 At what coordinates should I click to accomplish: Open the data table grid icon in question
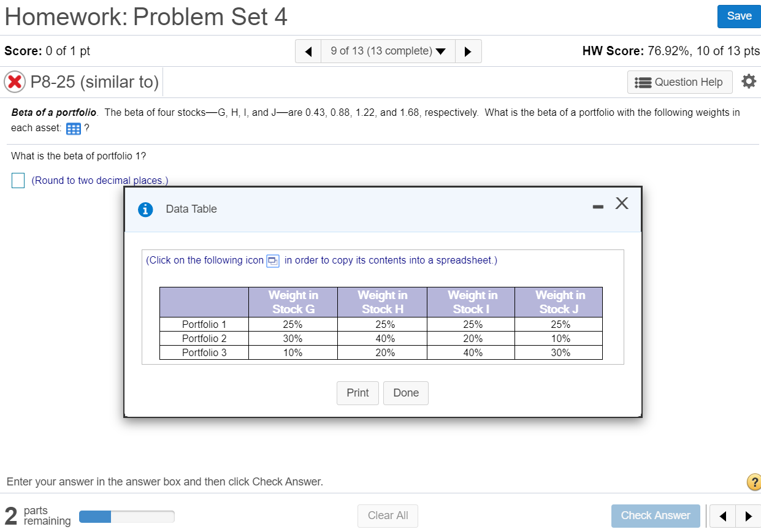click(73, 129)
